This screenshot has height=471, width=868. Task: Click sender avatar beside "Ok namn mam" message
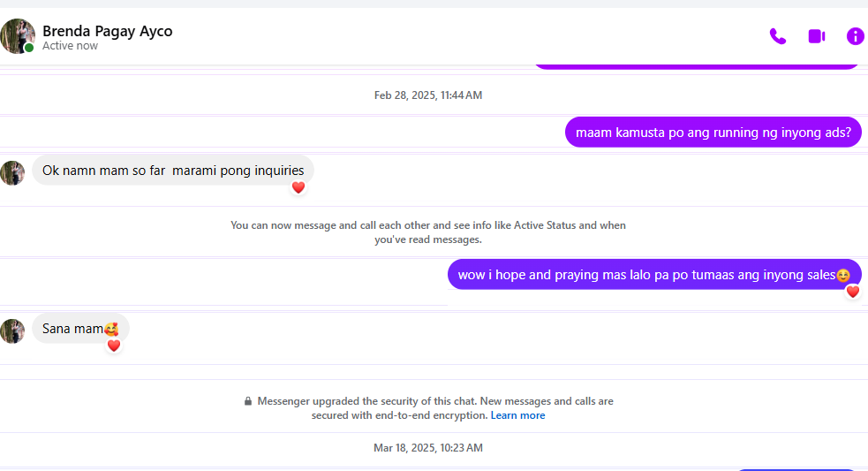[12, 172]
